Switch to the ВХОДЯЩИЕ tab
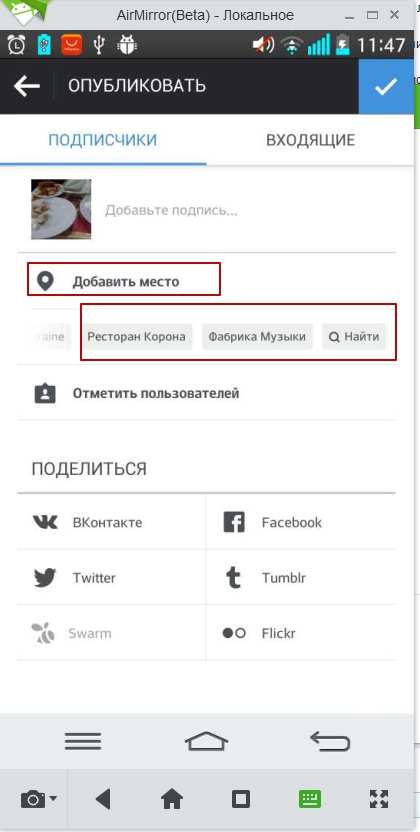This screenshot has height=832, width=420. pyautogui.click(x=310, y=140)
